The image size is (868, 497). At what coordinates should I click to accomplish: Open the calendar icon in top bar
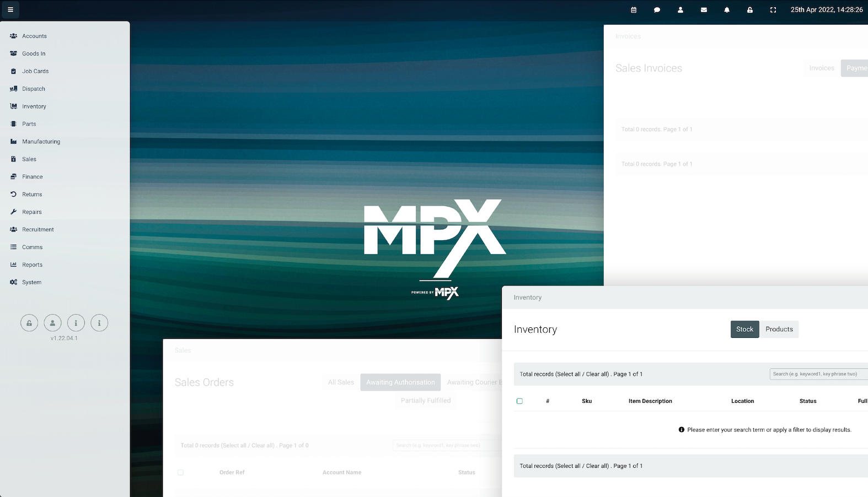click(634, 10)
